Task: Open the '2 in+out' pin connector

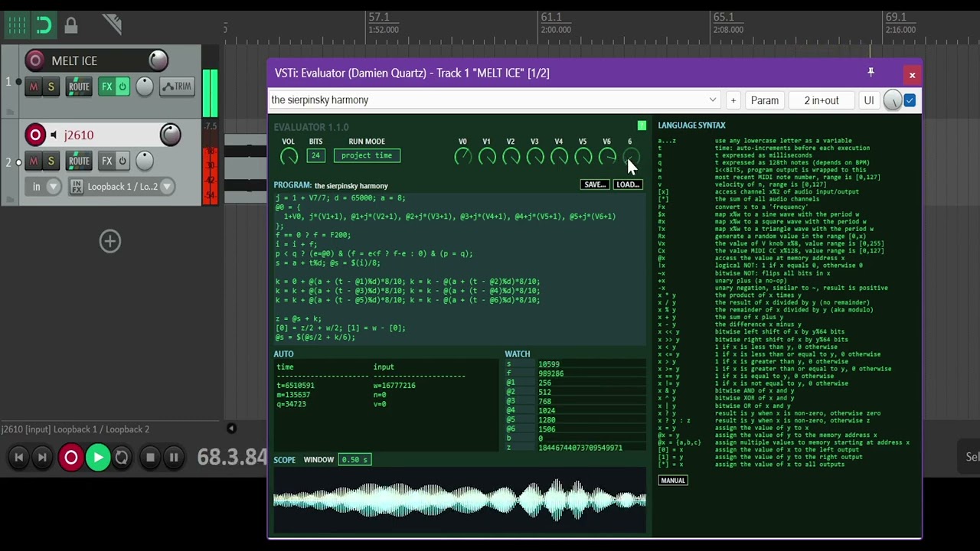Action: pos(822,100)
